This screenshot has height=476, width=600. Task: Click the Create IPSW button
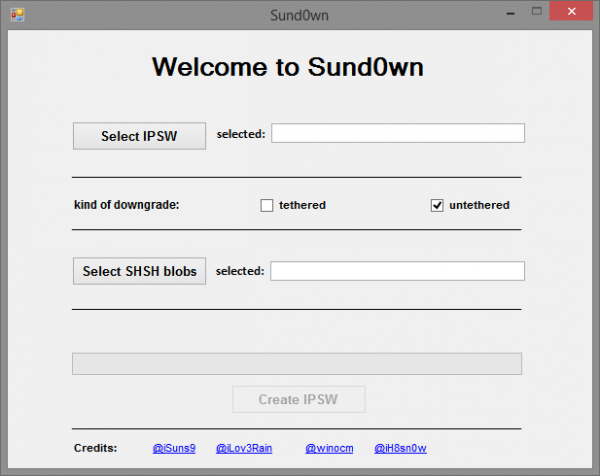pyautogui.click(x=299, y=399)
